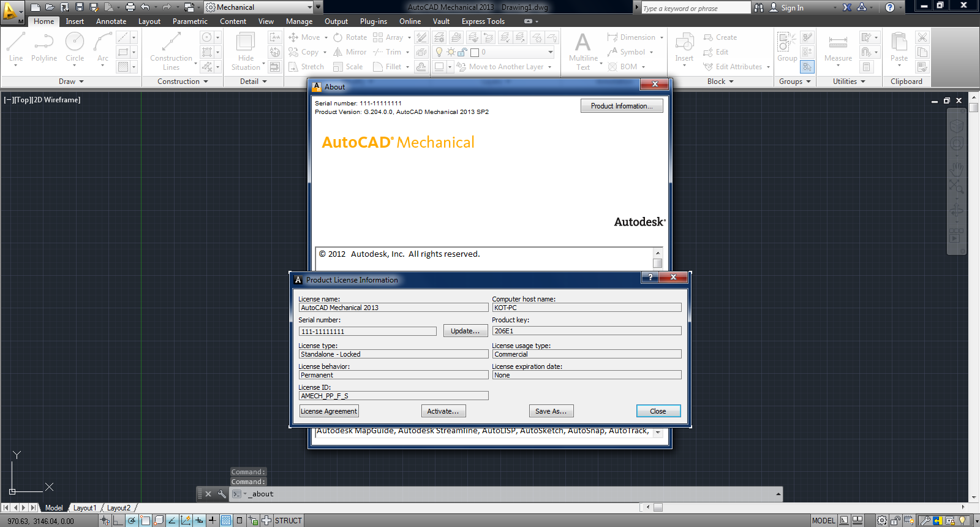Click the Group objects icon
The height and width of the screenshot is (527, 980).
click(x=787, y=47)
